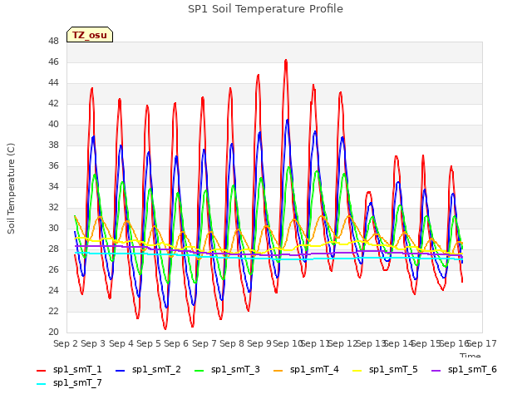Select the sp1_smT_6 legend label
532x399 pixels.
click(472, 369)
